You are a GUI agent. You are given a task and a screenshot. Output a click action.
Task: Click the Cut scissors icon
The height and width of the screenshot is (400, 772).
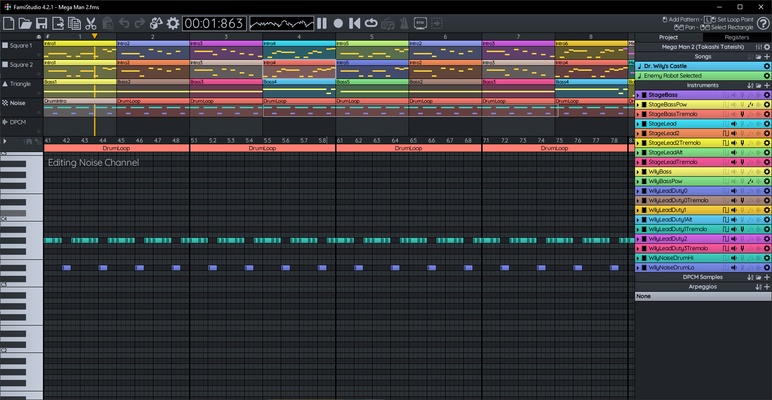coord(91,23)
